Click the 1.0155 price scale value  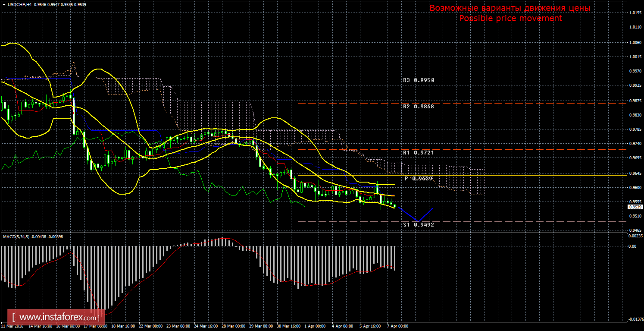635,13
